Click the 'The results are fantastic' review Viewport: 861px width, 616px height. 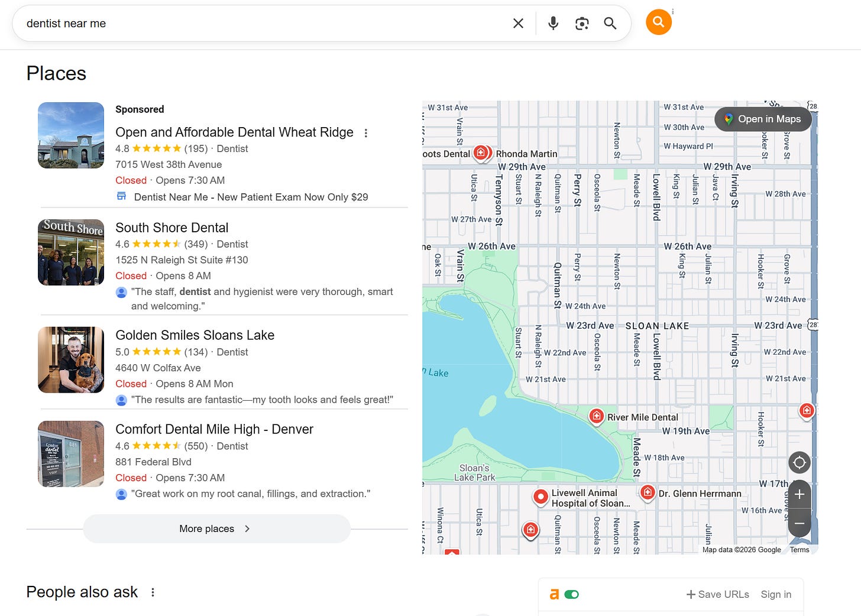[x=262, y=400]
